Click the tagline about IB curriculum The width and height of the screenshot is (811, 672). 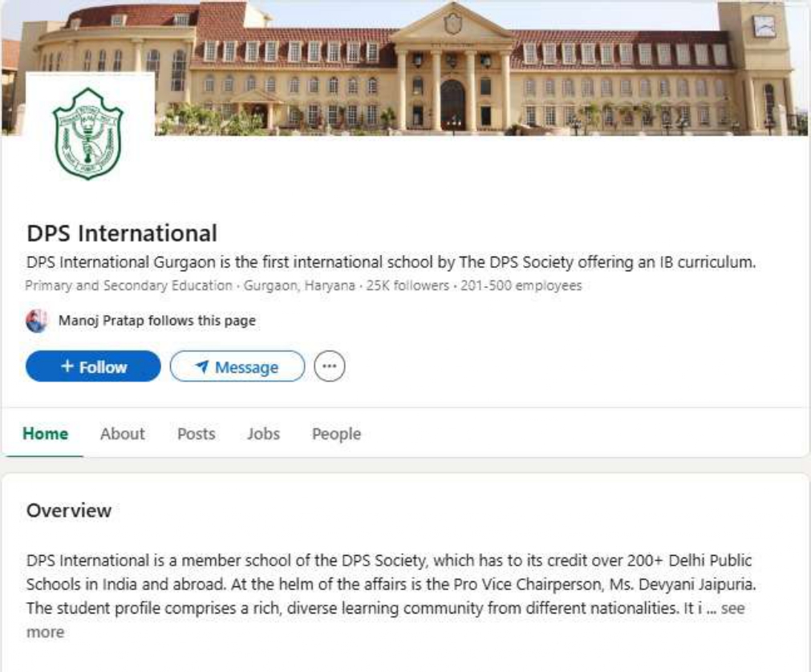tap(391, 262)
